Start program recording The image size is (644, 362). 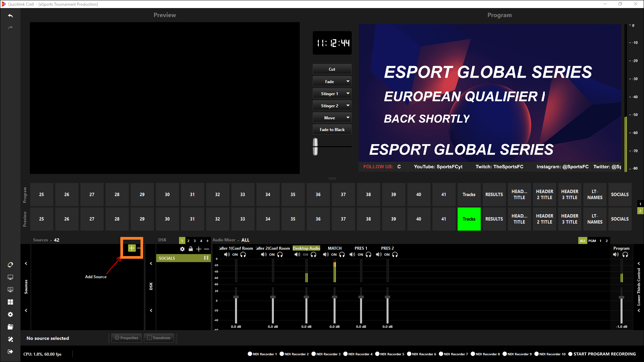pos(602,354)
